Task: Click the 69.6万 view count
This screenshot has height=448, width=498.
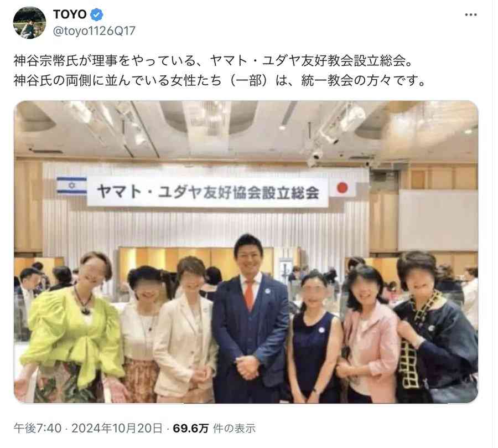Action: [x=190, y=428]
